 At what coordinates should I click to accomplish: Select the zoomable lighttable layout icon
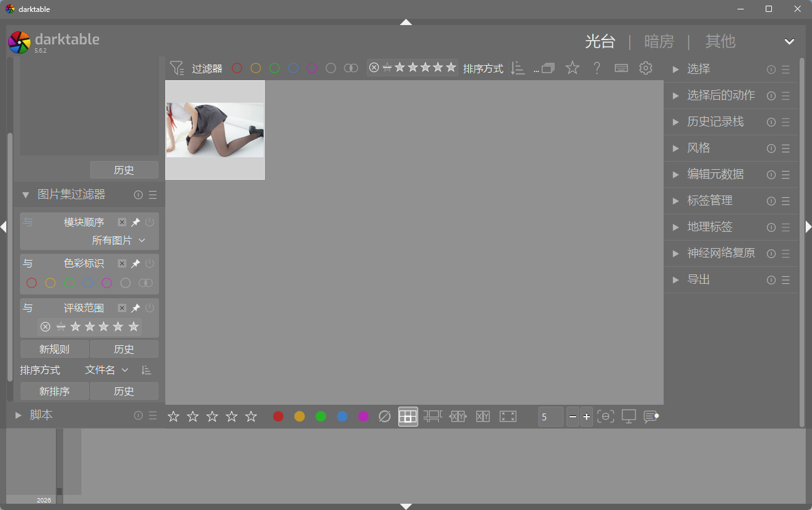(x=433, y=417)
